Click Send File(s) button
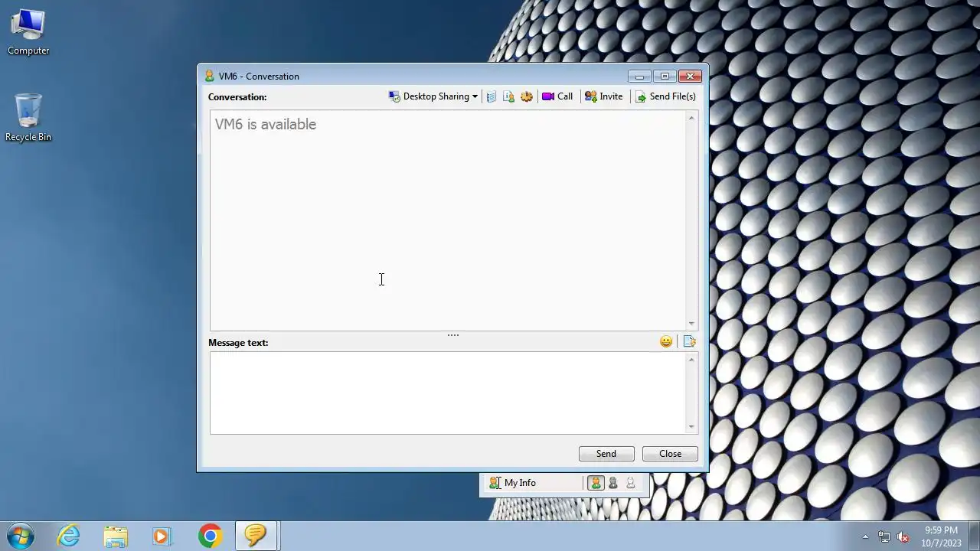Screen dimensions: 980x551 pos(666,96)
